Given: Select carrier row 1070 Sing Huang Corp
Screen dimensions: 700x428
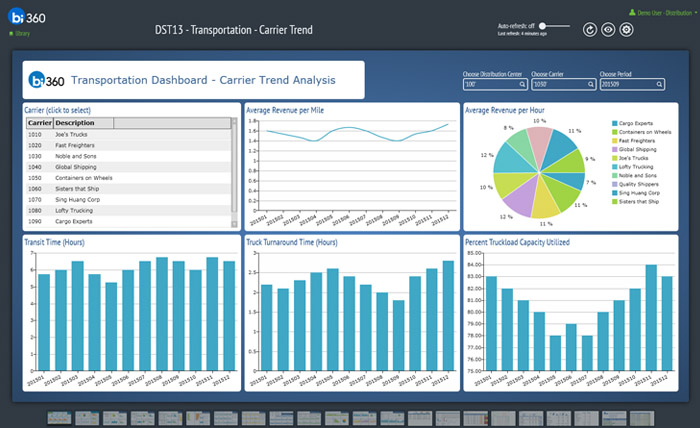Looking at the screenshot, I should point(129,199).
